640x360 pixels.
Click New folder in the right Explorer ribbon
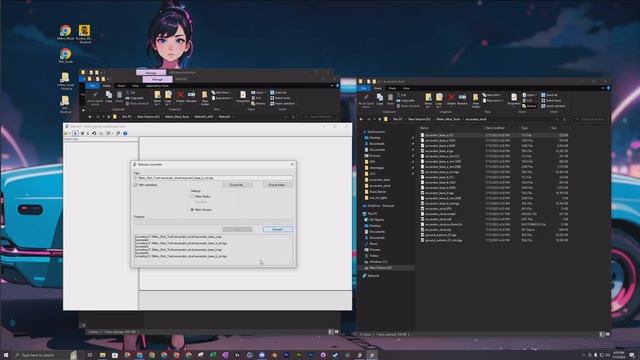point(476,100)
